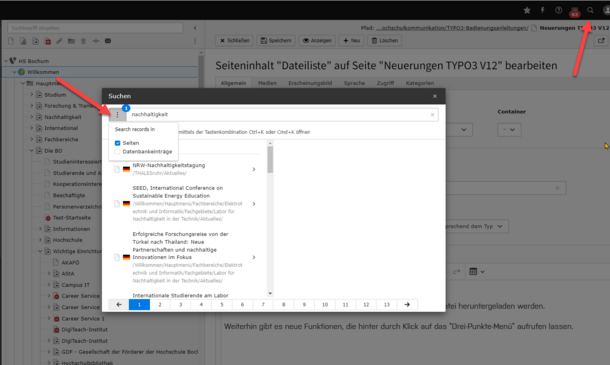Focus the Suchbegriff eingeben tree filter
Image resolution: width=610 pixels, height=365 pixels.
[x=95, y=28]
